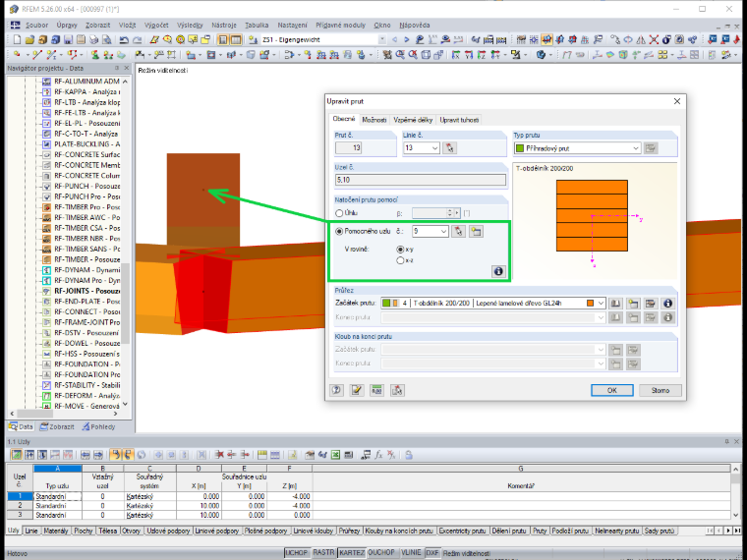
Task: Open the Přídavné moduly menu
Action: coord(342,25)
